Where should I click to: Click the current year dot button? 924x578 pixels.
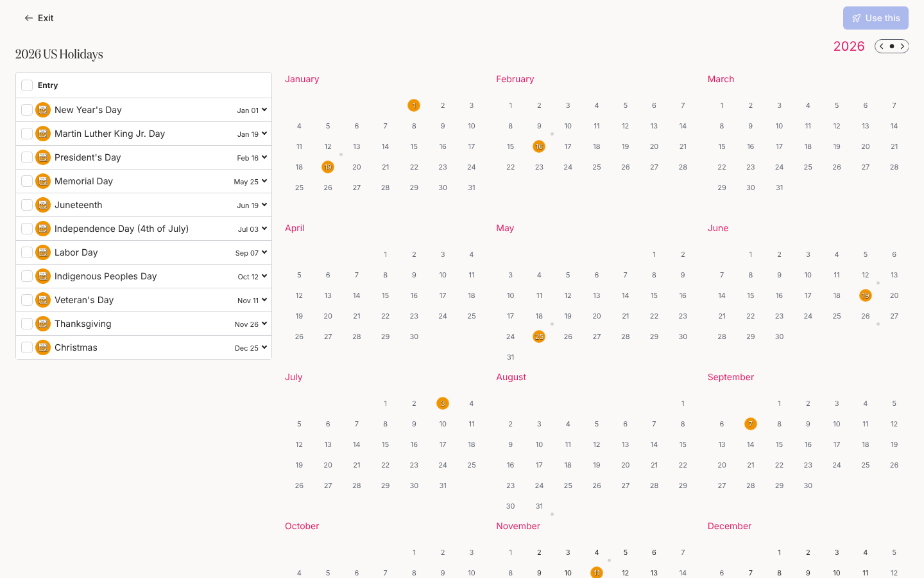coord(892,46)
